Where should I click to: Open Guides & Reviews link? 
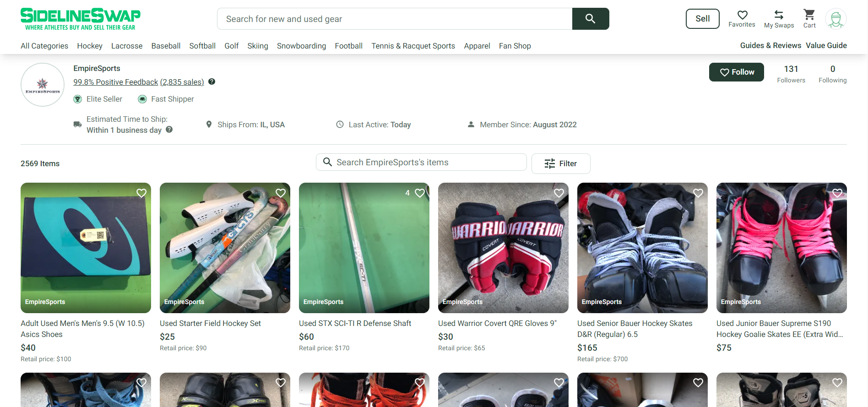(x=770, y=45)
